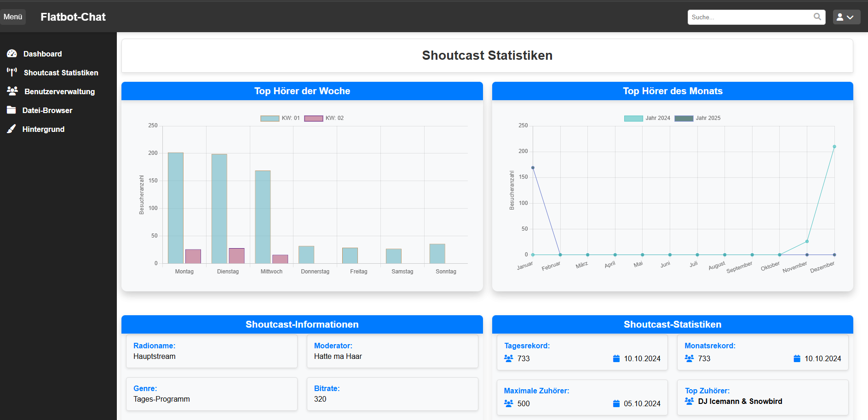Click the Tagesrekord calendar icon
This screenshot has width=868, height=420.
616,358
